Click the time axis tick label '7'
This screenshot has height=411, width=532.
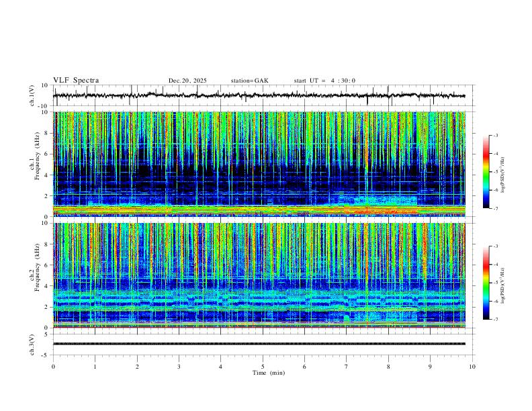click(347, 367)
